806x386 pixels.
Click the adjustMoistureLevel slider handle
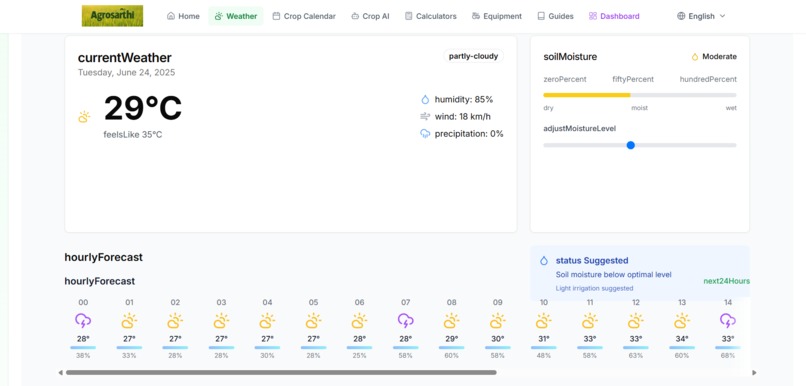631,145
